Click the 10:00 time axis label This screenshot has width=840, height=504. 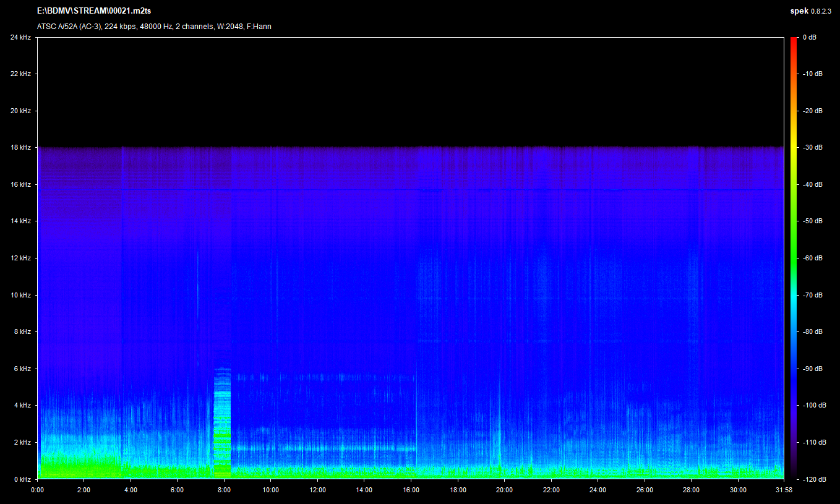[270, 490]
